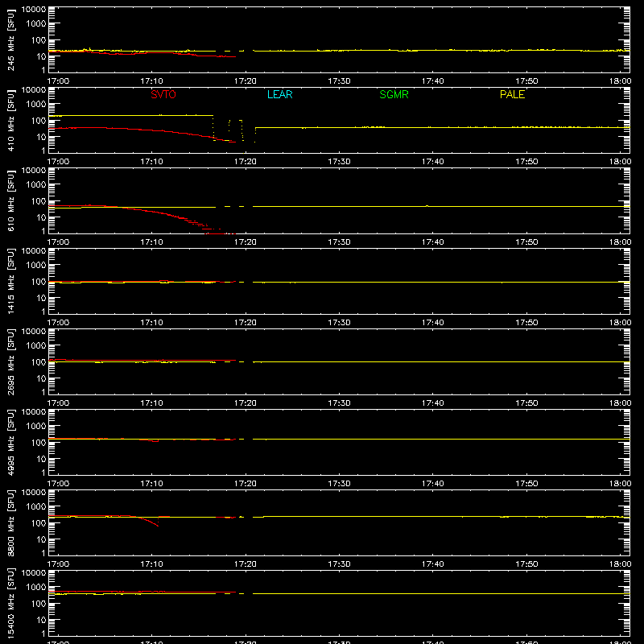Viewport: 644px width, 644px height.
Task: Click 17:50 tick below the 8800 MHz panel
Action: (526, 564)
